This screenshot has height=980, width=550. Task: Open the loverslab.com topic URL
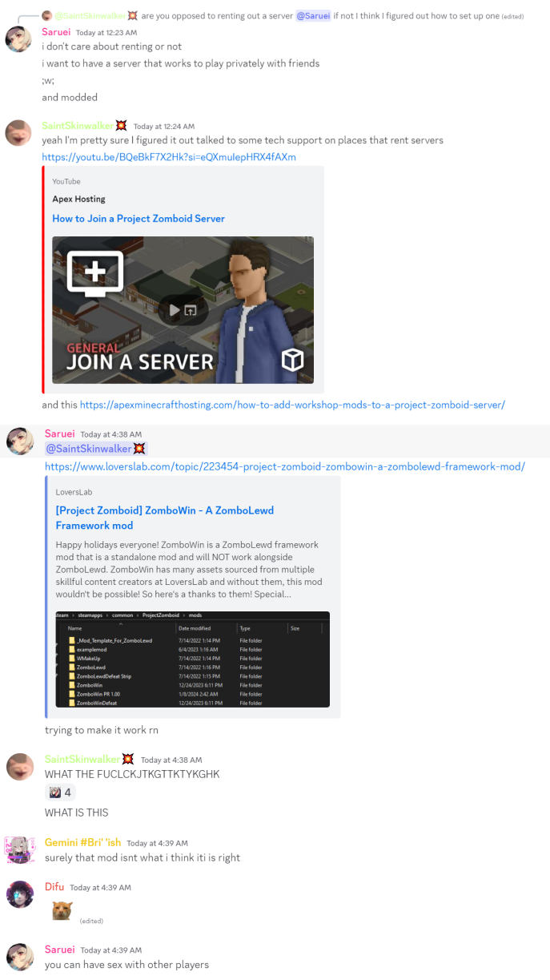[285, 466]
